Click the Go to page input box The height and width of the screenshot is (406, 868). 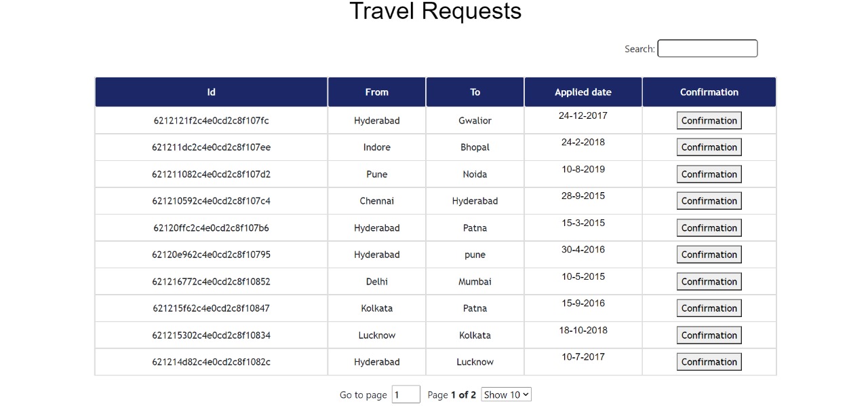point(406,394)
